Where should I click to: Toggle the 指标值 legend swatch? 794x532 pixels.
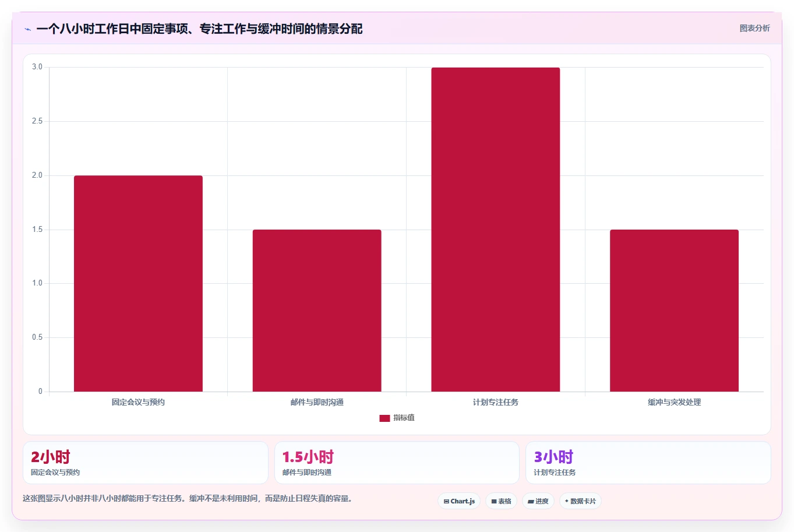pyautogui.click(x=384, y=418)
